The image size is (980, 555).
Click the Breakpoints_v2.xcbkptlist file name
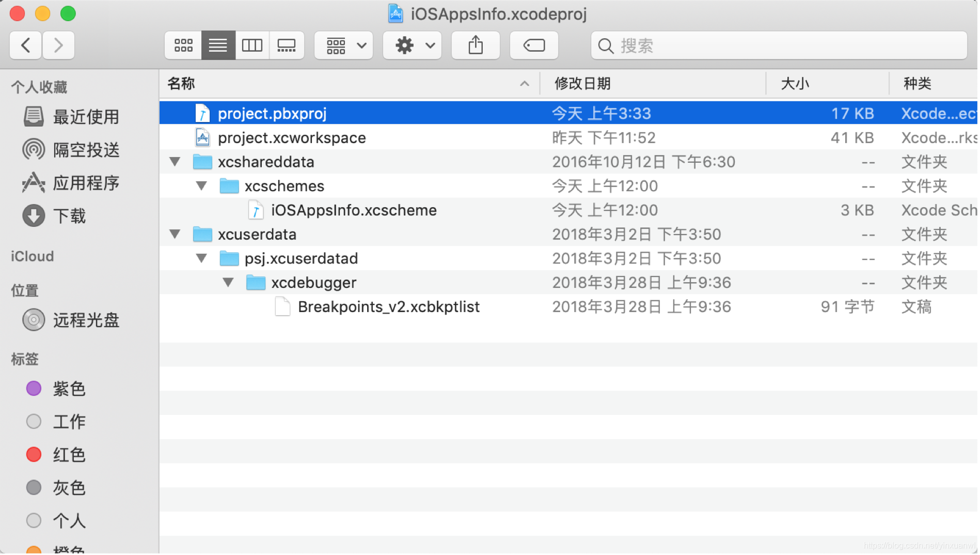[389, 307]
